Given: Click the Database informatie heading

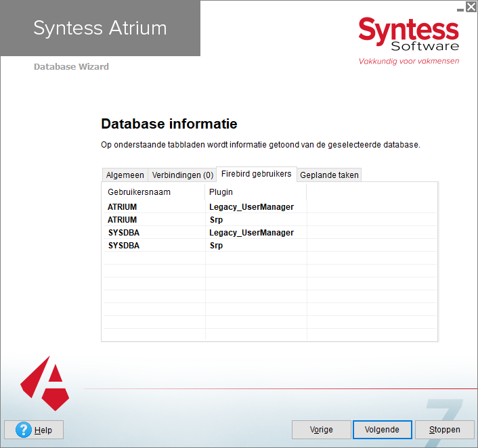Looking at the screenshot, I should pyautogui.click(x=169, y=124).
